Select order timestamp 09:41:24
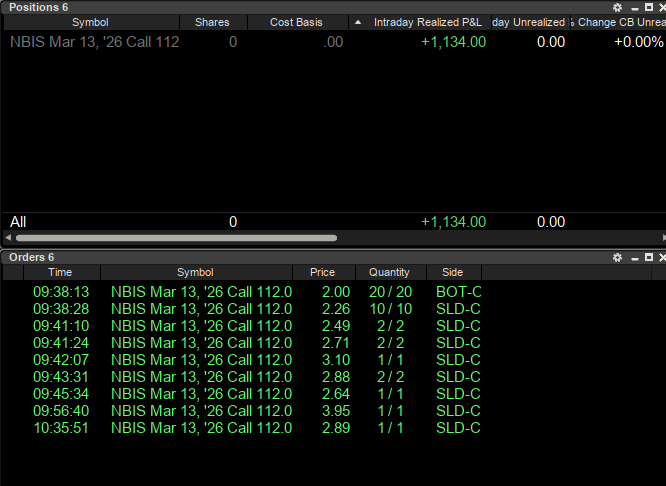 point(61,343)
